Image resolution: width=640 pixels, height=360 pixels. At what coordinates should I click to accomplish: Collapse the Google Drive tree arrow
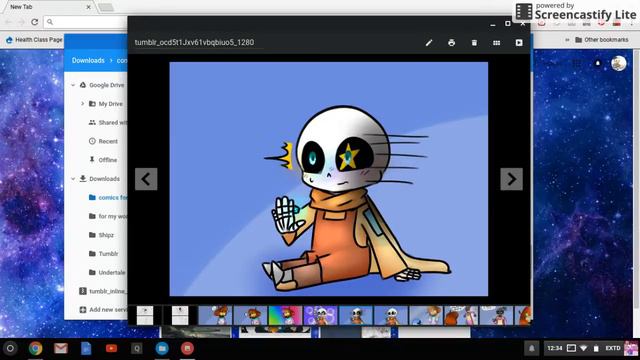coord(73,85)
